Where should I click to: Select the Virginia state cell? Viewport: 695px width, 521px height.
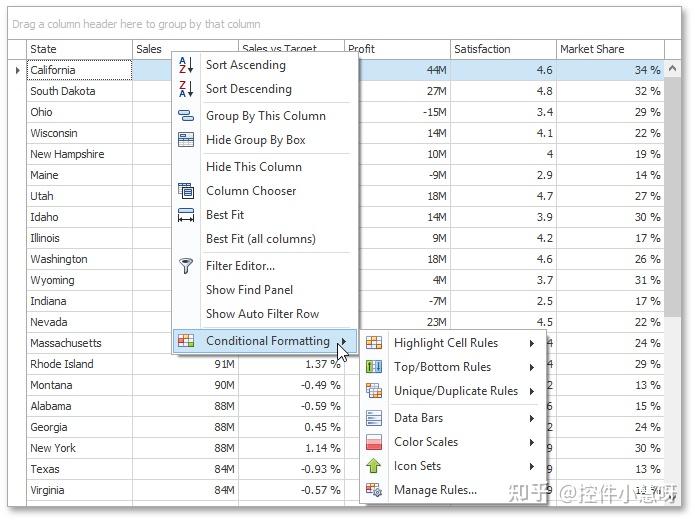tap(79, 490)
